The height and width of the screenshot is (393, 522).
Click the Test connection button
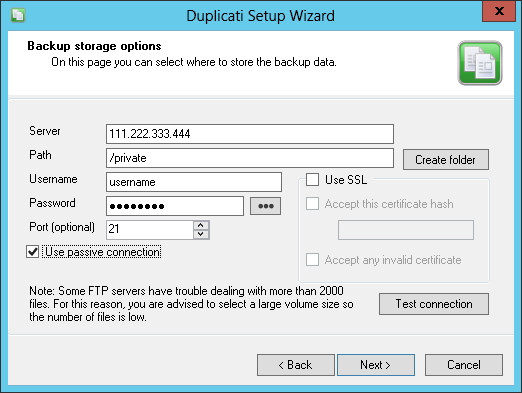(434, 304)
